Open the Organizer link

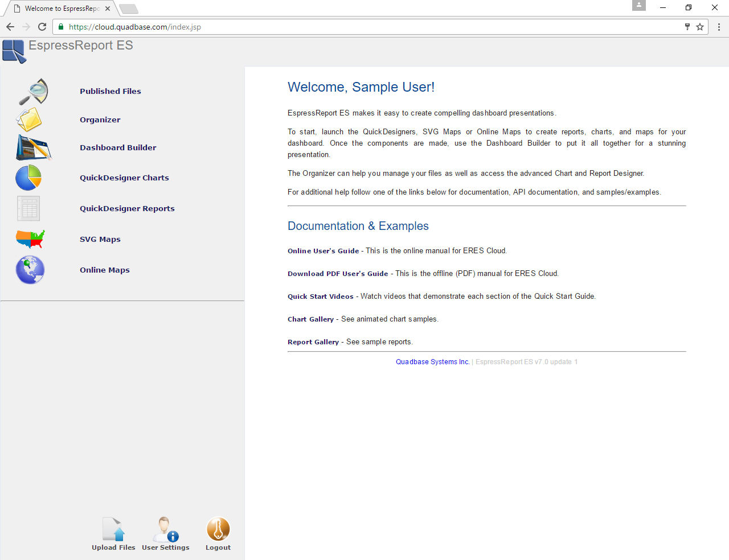[100, 120]
